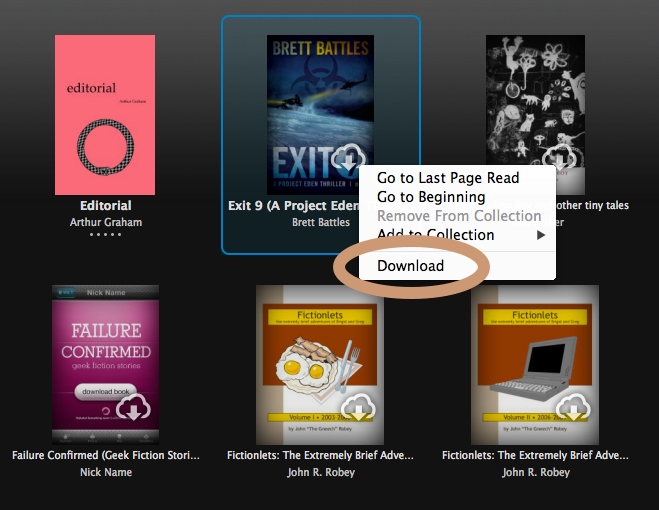Click cloud download icon on Exit 9
This screenshot has width=659, height=510.
[348, 158]
